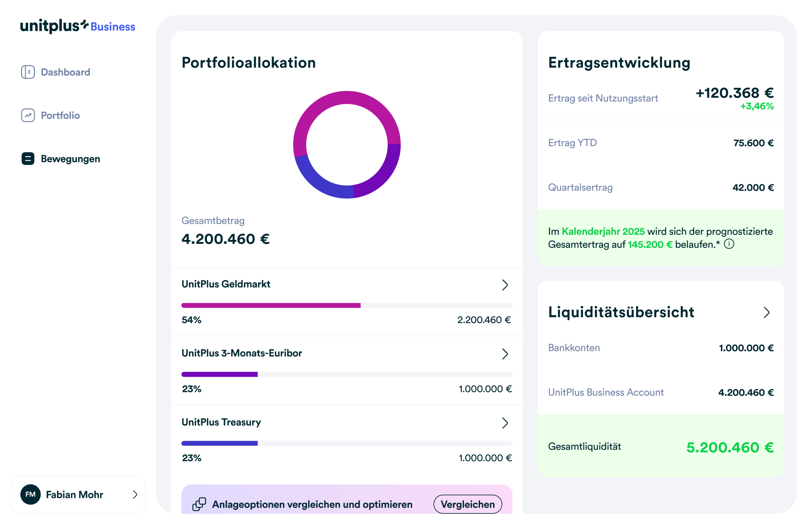Click the Liquiditätsübersicht heading

621,312
